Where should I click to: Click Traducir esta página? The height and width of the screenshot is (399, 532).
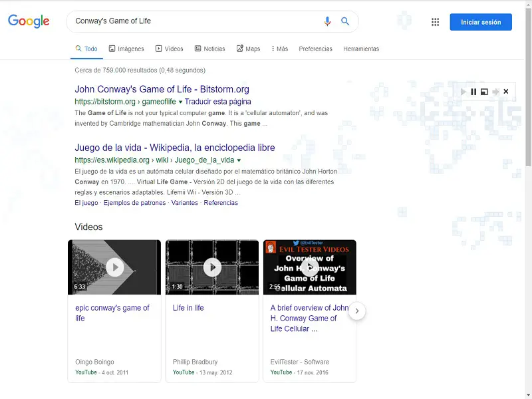[x=218, y=102]
